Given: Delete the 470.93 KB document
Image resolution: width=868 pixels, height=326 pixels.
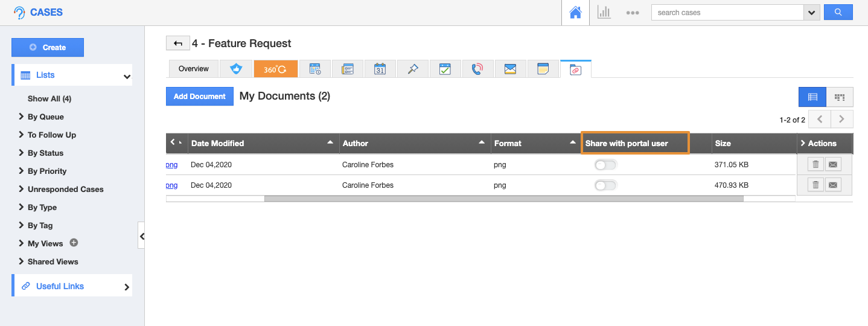Looking at the screenshot, I should click(815, 185).
